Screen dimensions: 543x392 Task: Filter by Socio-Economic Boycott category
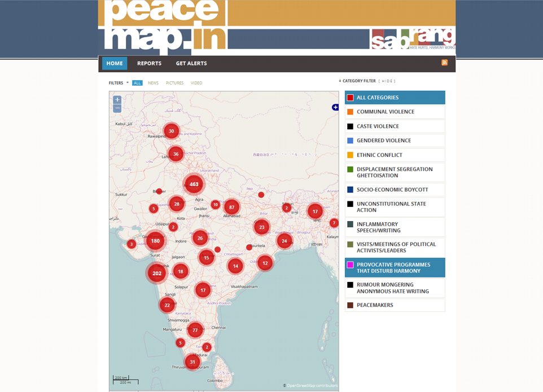pos(395,190)
